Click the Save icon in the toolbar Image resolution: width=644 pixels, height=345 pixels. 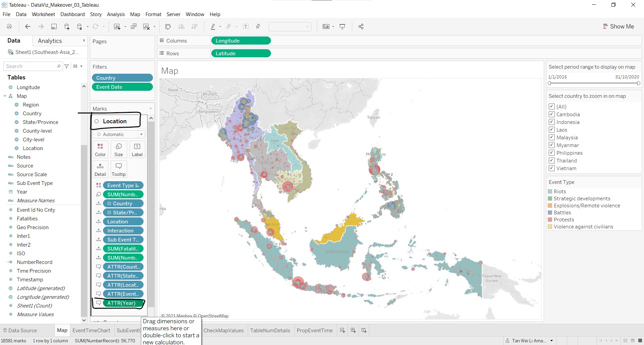pos(54,26)
